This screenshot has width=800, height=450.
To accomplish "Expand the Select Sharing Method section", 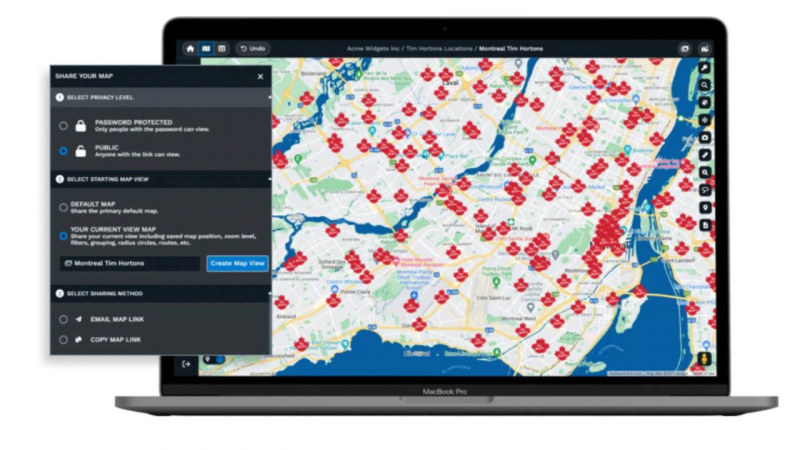I will point(269,293).
